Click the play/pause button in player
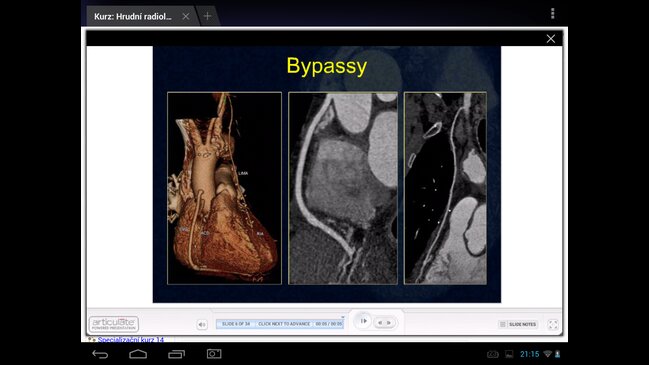 363,321
